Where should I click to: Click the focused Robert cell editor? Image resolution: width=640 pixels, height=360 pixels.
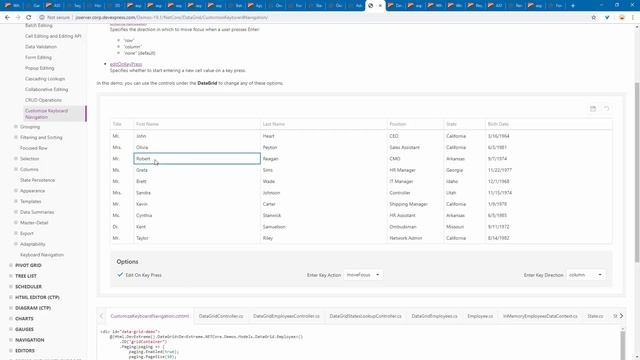pos(197,158)
